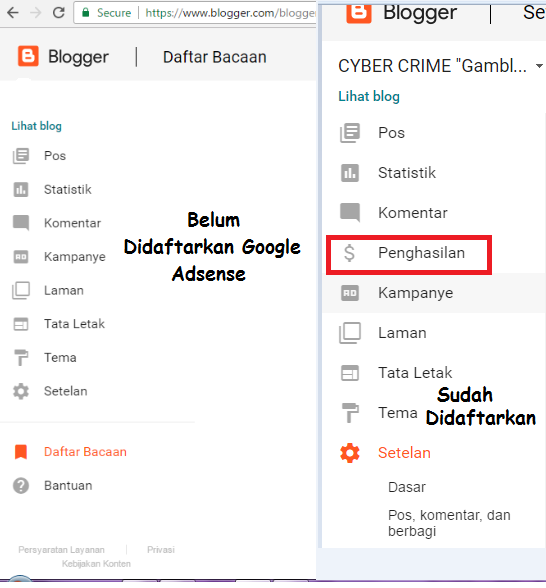
Task: Click the Komentar bubble icon in left sidebar
Action: (21, 223)
